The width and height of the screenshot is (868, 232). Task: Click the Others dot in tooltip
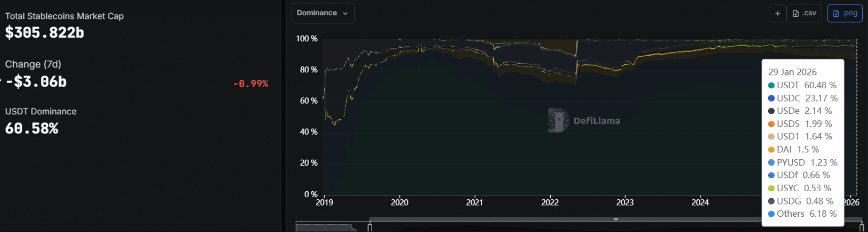tap(771, 214)
